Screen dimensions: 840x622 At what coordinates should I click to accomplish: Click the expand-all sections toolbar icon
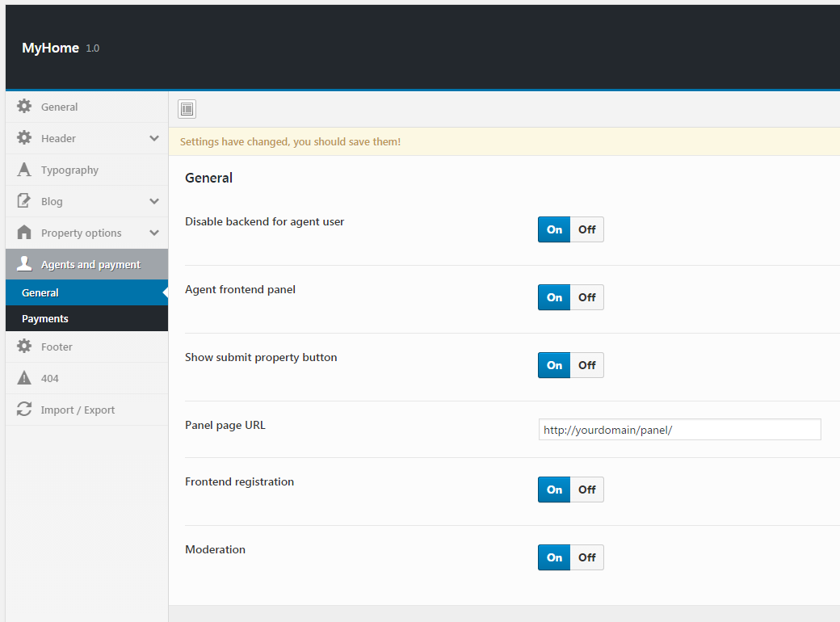[x=187, y=109]
